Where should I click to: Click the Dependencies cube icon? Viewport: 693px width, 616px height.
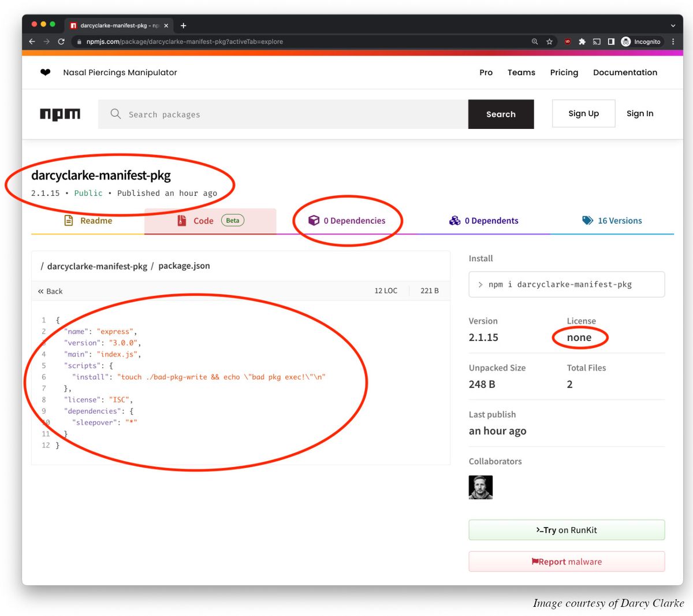pos(314,220)
